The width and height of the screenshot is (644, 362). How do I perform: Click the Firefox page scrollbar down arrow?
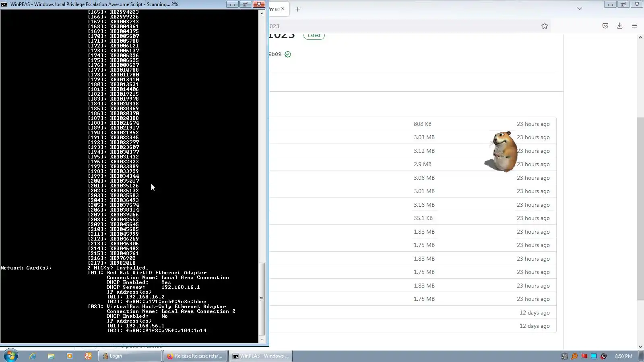640,346
